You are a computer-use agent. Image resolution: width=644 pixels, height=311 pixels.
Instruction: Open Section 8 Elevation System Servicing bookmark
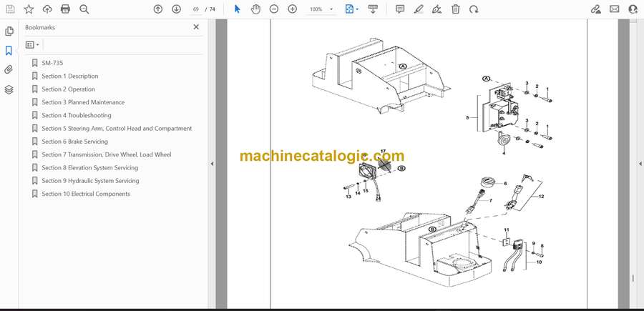[90, 168]
